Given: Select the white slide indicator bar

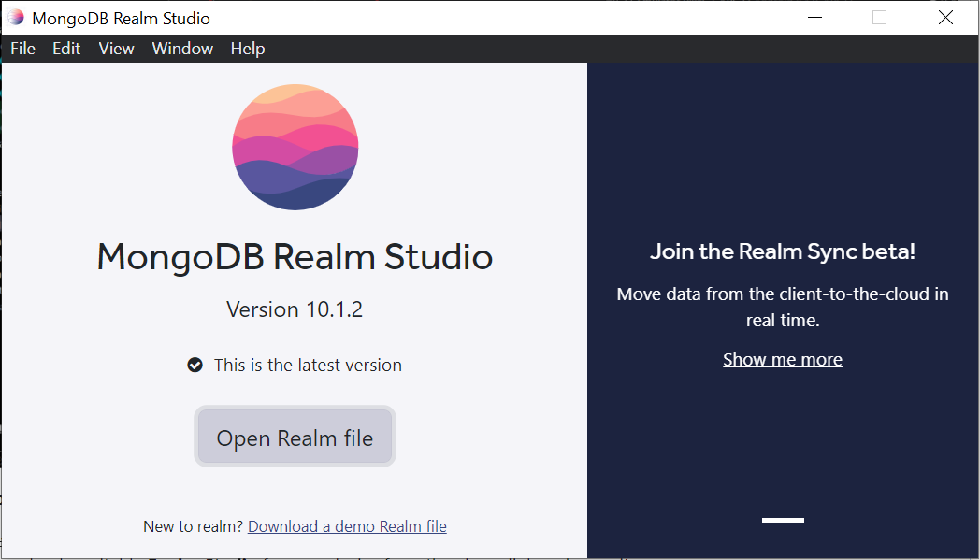Looking at the screenshot, I should [783, 520].
